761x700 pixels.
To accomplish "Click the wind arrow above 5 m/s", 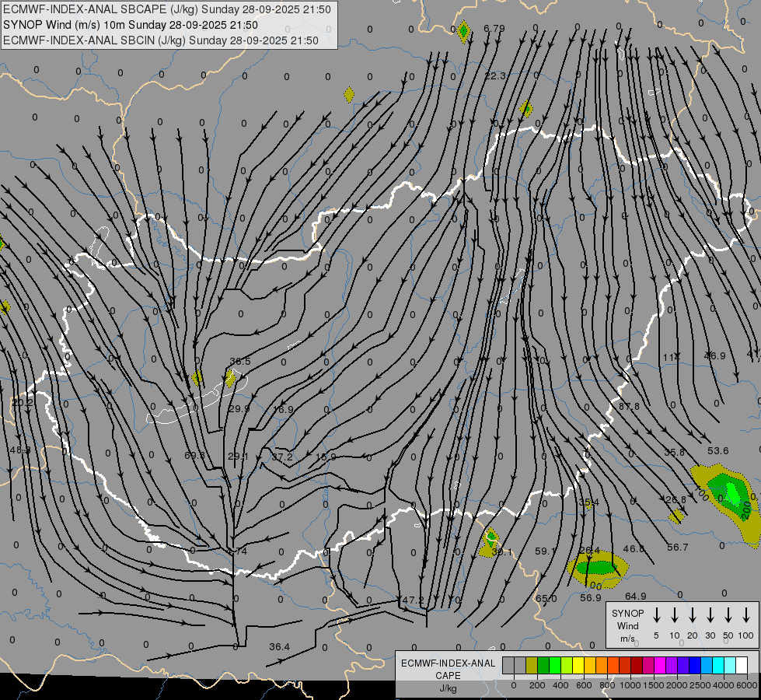I will 656,615.
